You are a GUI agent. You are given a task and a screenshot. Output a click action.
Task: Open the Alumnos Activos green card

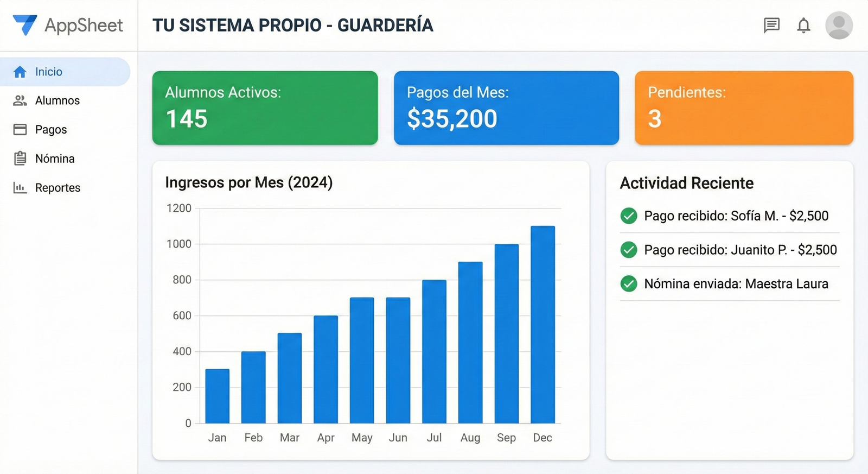pyautogui.click(x=265, y=108)
